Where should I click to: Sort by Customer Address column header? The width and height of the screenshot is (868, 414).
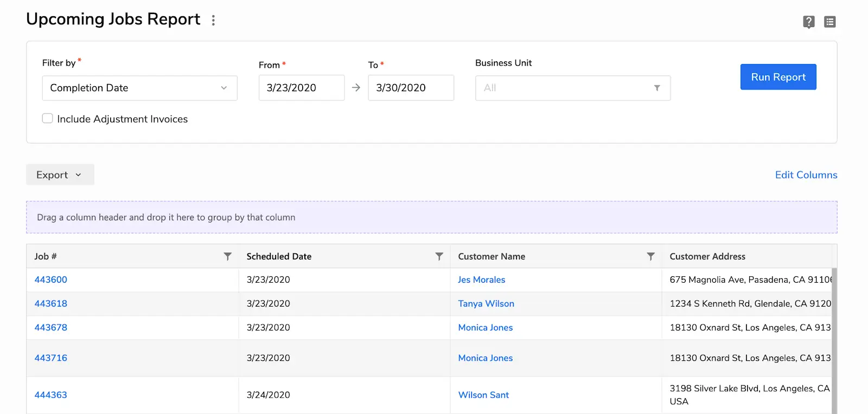(707, 257)
